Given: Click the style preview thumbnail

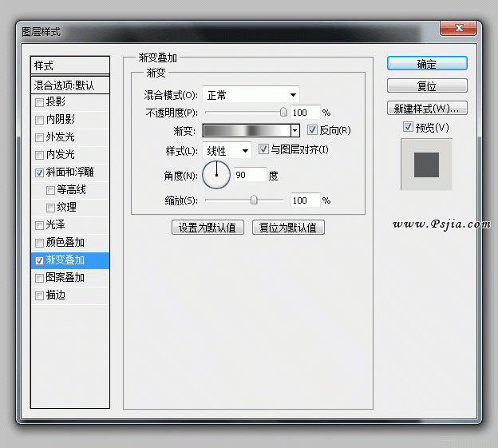Looking at the screenshot, I should click(426, 164).
